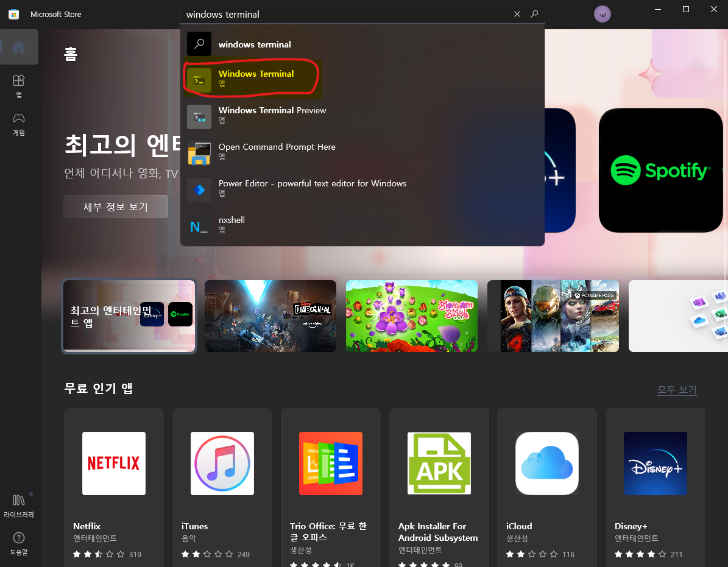The width and height of the screenshot is (728, 567).
Task: Open the 모두 보기 link
Action: (677, 390)
